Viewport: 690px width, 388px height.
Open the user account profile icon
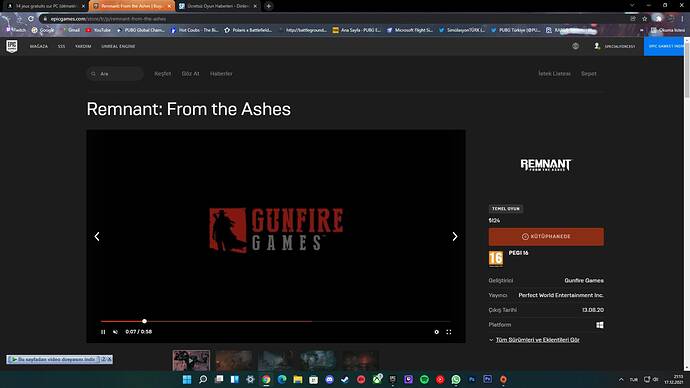[x=597, y=46]
